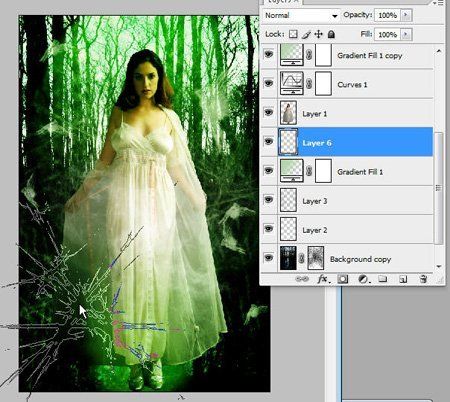Open the Opacity slider arrow
Screen dimensions: 450x402
click(x=406, y=15)
